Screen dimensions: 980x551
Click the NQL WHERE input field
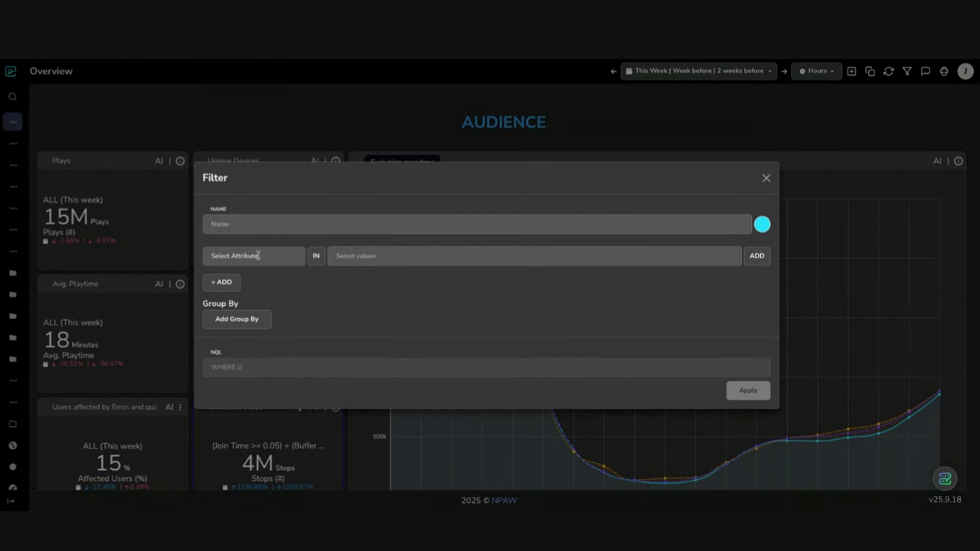pyautogui.click(x=486, y=367)
